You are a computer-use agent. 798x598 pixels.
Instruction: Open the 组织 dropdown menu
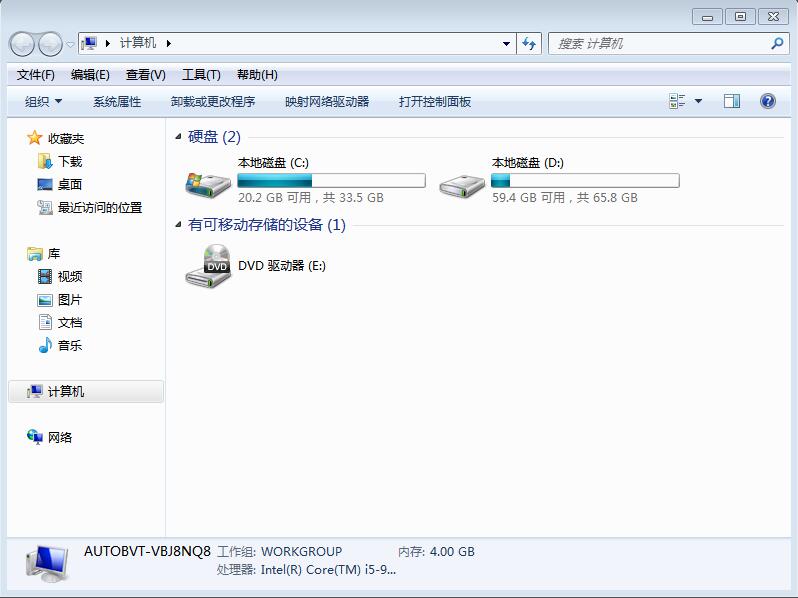[43, 101]
